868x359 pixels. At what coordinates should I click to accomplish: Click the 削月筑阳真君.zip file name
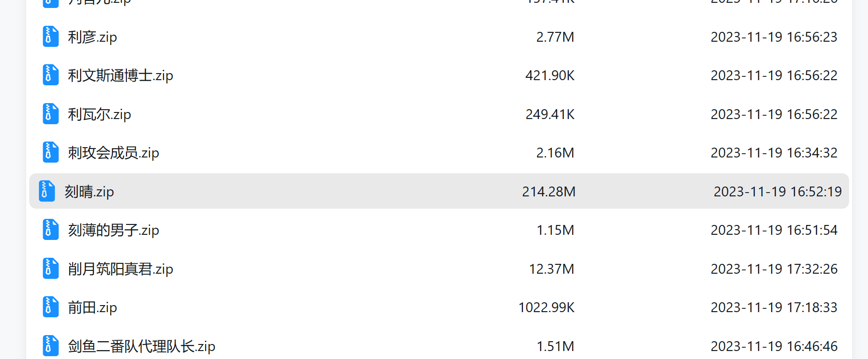[120, 269]
